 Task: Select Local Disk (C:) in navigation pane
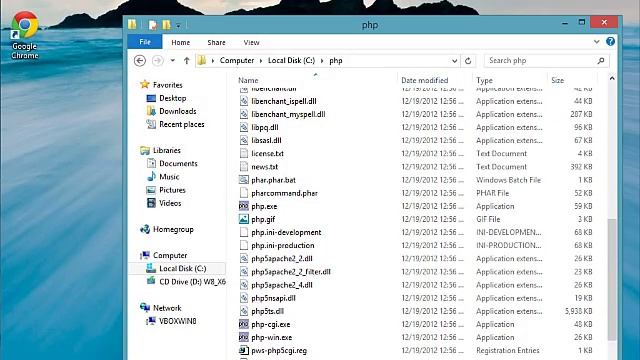point(182,269)
